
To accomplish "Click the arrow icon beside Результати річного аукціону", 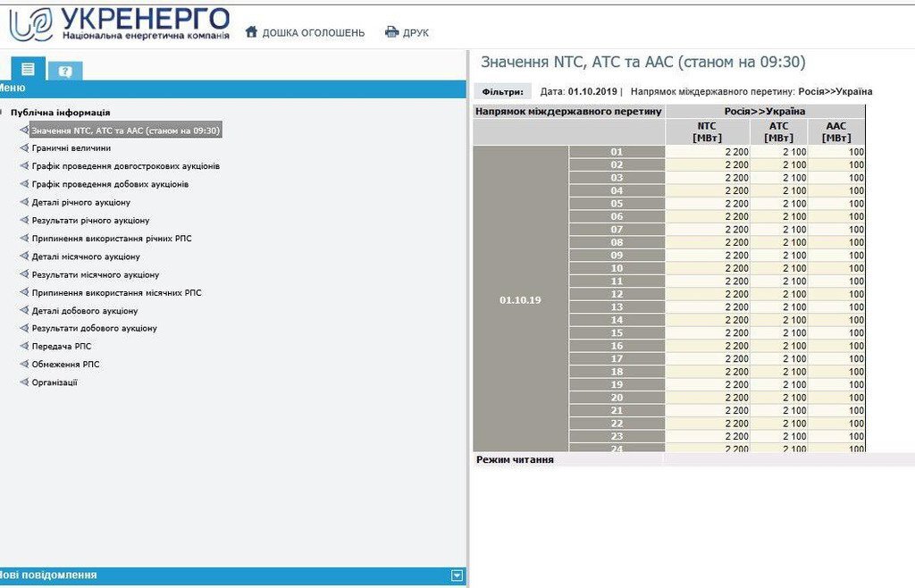I will pyautogui.click(x=24, y=221).
